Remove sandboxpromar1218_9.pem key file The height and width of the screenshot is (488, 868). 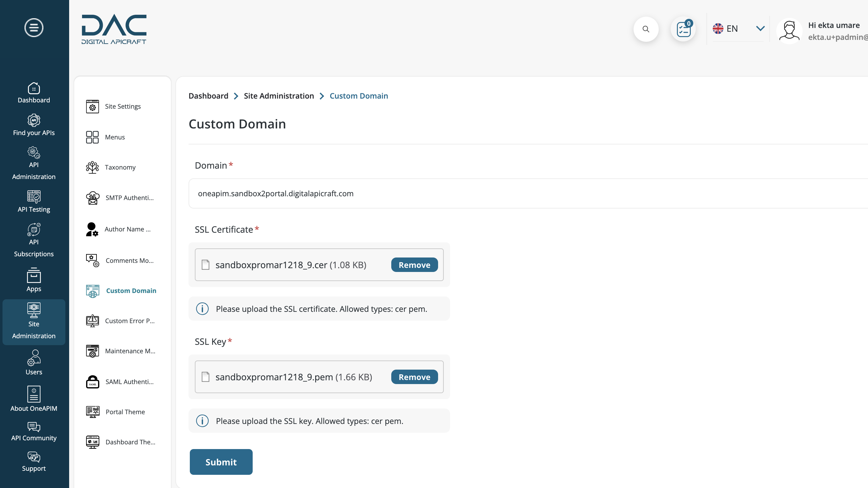tap(415, 377)
